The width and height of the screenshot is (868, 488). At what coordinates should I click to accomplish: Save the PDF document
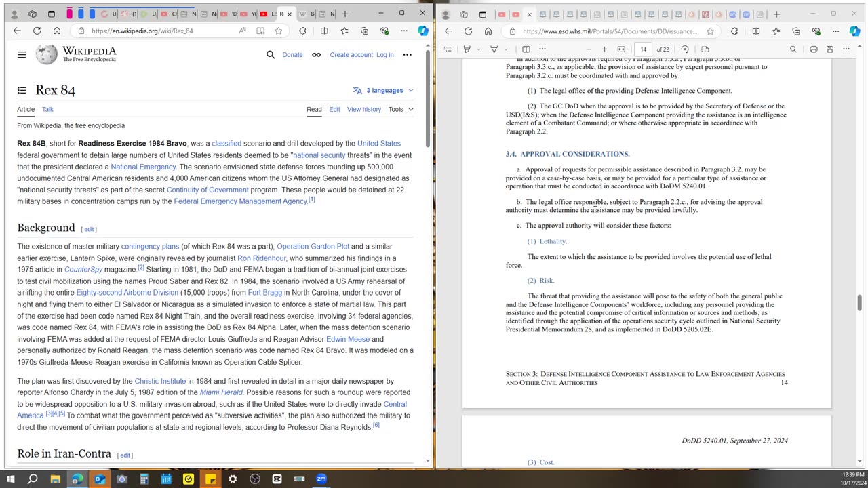[829, 49]
